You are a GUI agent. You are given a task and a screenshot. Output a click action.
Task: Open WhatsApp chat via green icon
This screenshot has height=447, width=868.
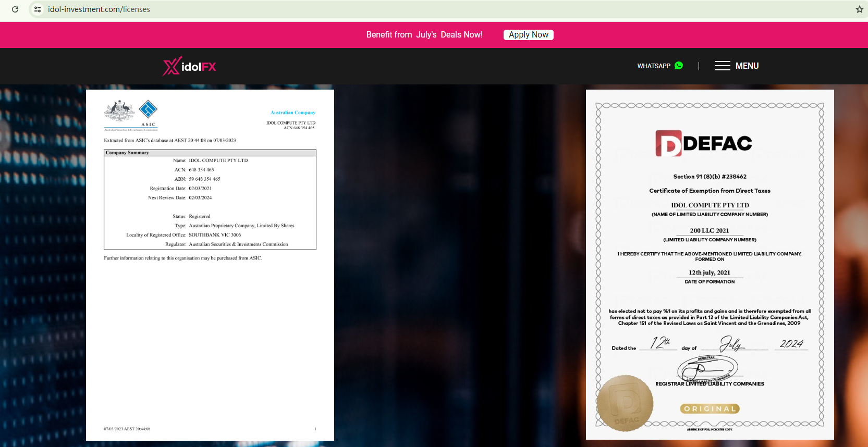tap(679, 66)
